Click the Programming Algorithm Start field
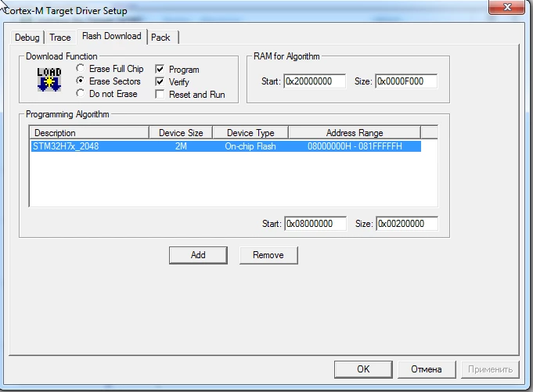 pos(315,224)
